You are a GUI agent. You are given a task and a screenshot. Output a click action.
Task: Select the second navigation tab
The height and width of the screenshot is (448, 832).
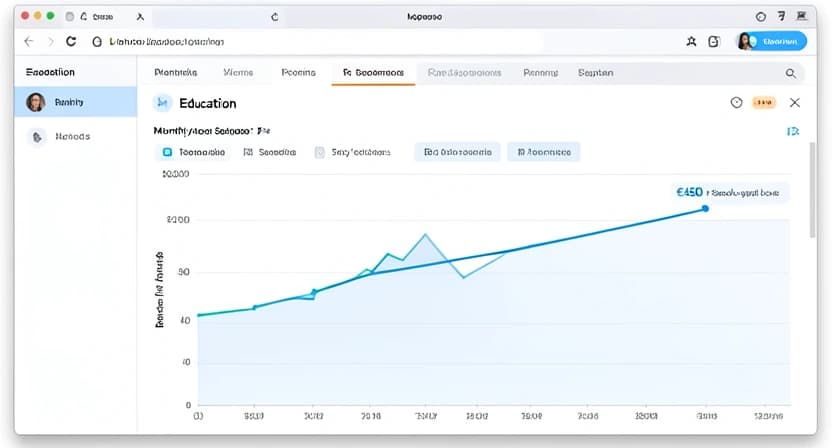click(x=238, y=73)
